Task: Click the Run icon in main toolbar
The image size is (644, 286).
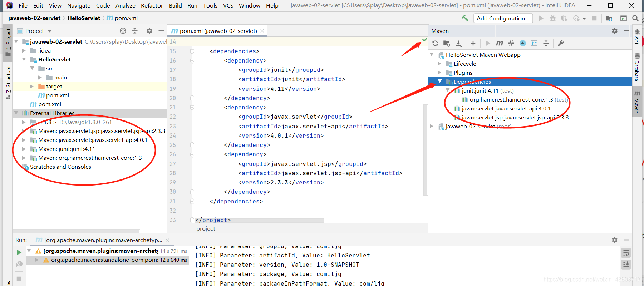Action: (x=541, y=18)
